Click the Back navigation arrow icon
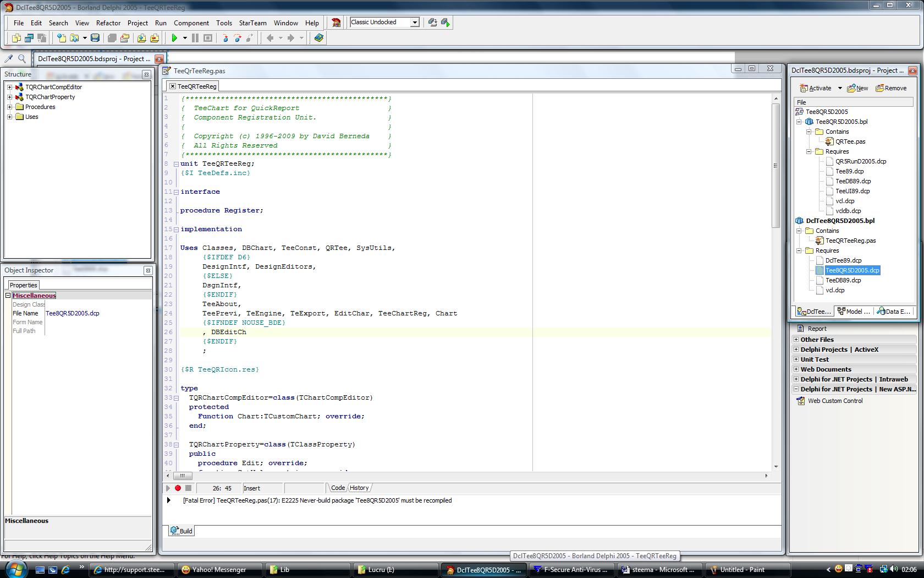 point(270,38)
